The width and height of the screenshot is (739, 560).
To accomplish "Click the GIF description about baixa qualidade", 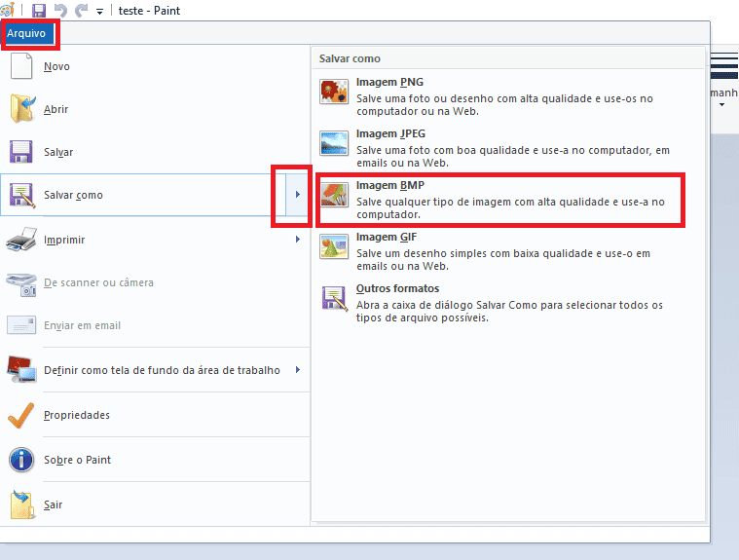I will [x=502, y=260].
